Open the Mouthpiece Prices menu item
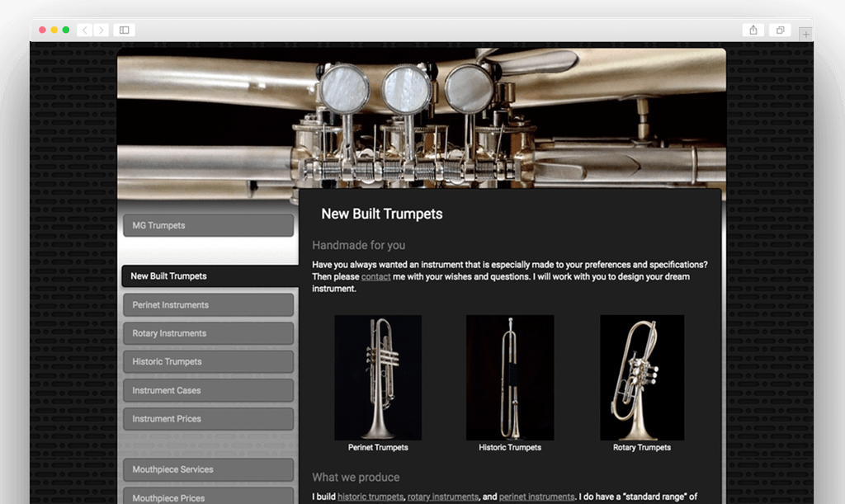This screenshot has width=845, height=504. pos(208,497)
